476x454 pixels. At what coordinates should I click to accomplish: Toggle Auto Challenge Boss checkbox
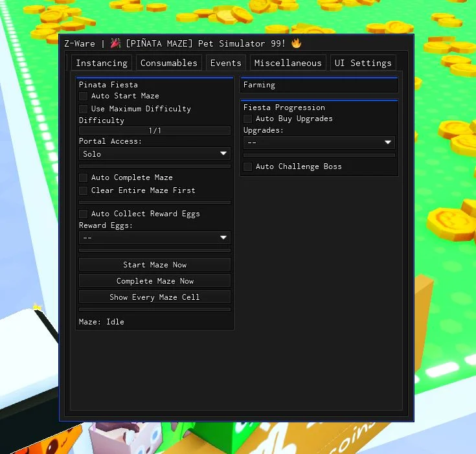247,166
